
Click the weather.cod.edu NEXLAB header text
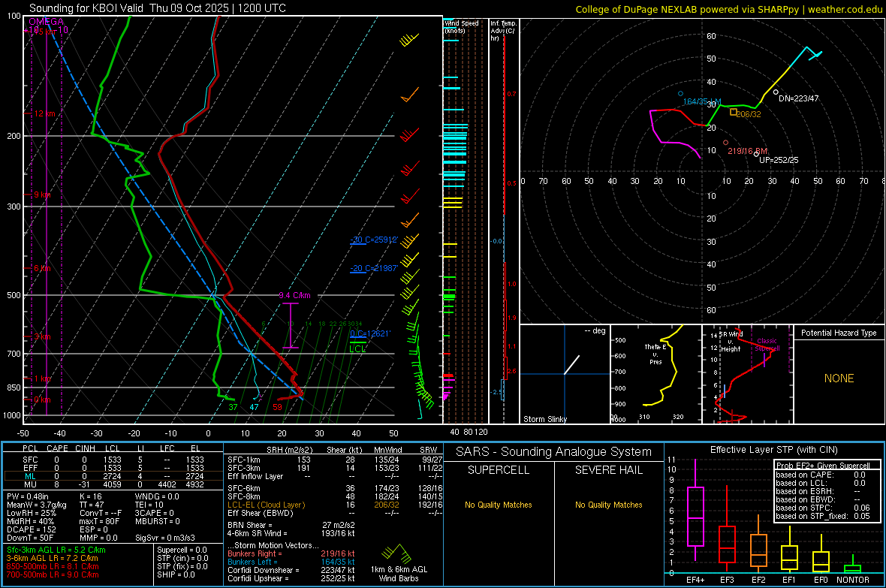729,9
